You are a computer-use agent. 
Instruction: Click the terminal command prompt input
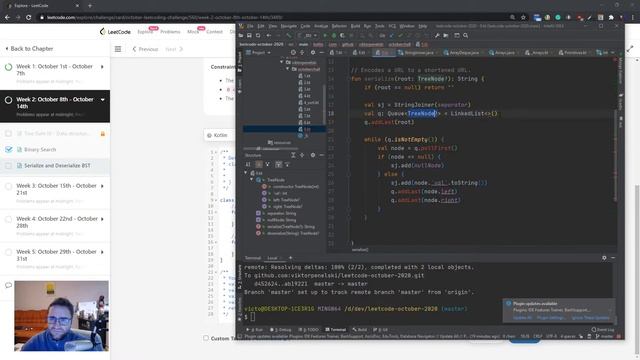coord(253,317)
